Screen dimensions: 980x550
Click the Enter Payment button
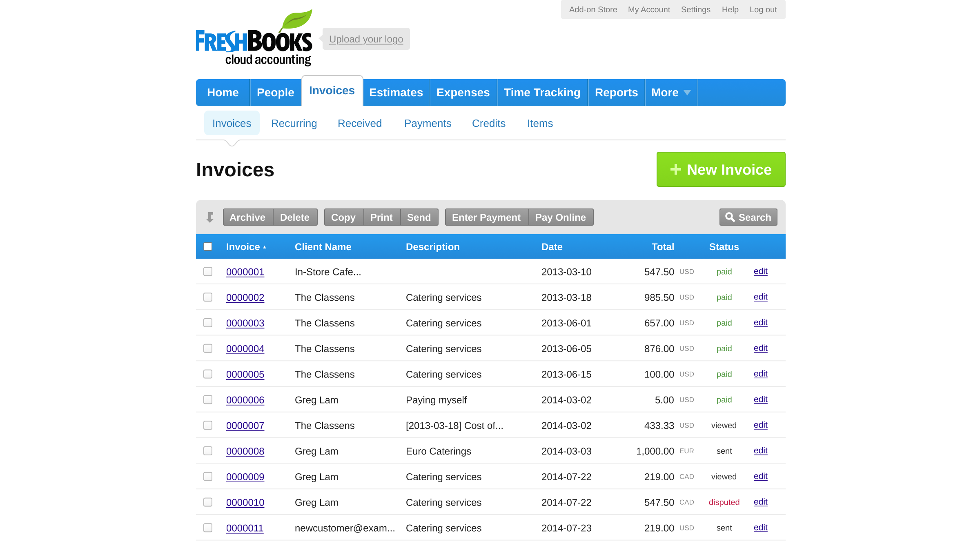click(486, 217)
